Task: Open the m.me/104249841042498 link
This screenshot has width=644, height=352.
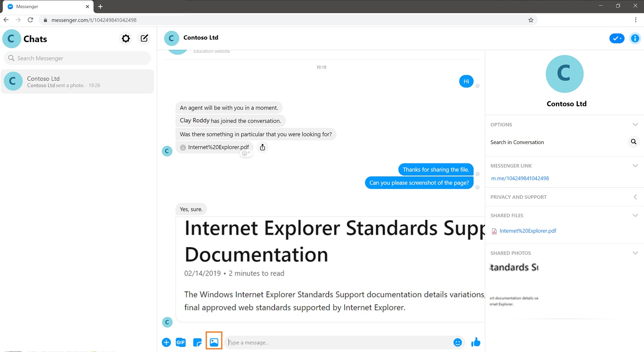Action: pos(520,178)
